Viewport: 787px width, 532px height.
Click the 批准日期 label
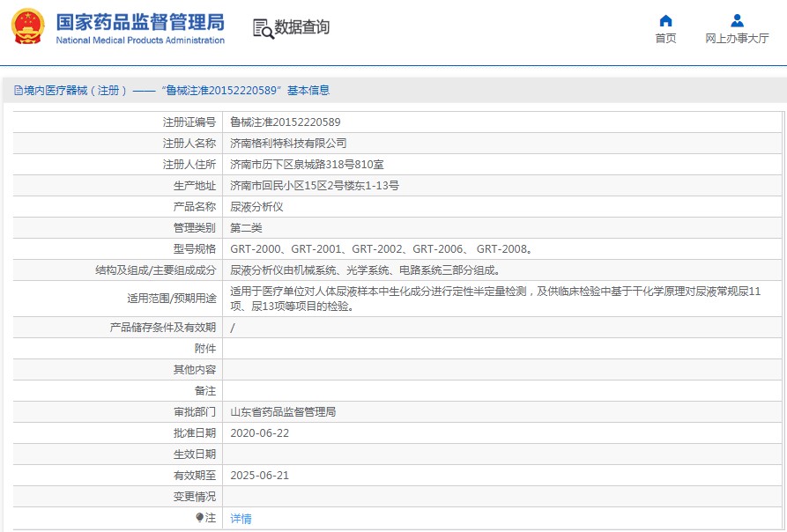[195, 433]
